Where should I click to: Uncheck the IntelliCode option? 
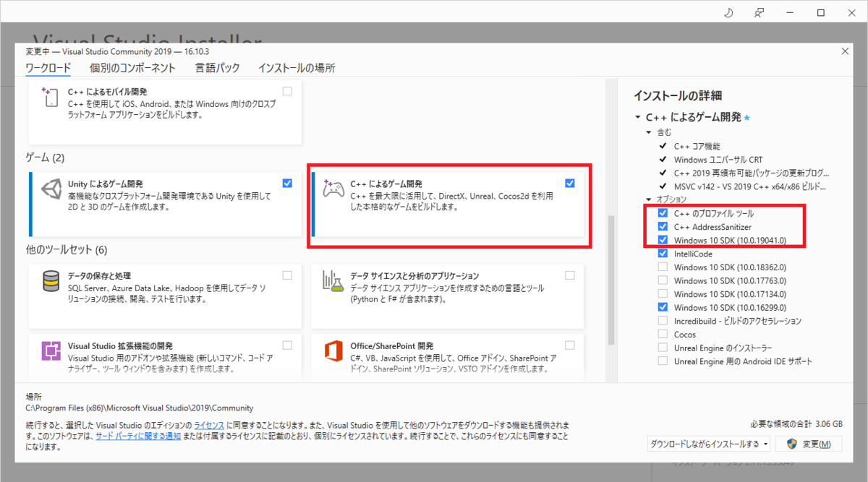[663, 254]
